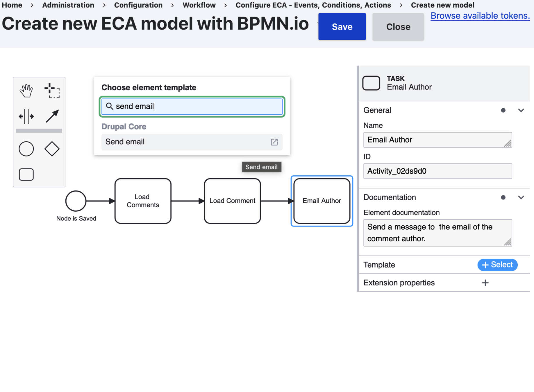This screenshot has height=392, width=534.
Task: Activate the lasso selection tool
Action: [x=52, y=91]
